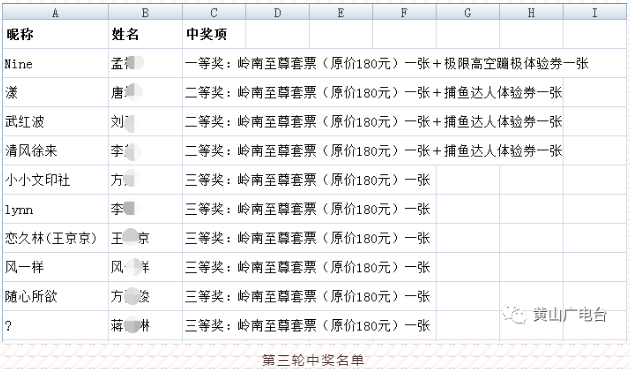The image size is (630, 369).
Task: Click the 第三轮中奖名单 caption
Action: point(313,360)
